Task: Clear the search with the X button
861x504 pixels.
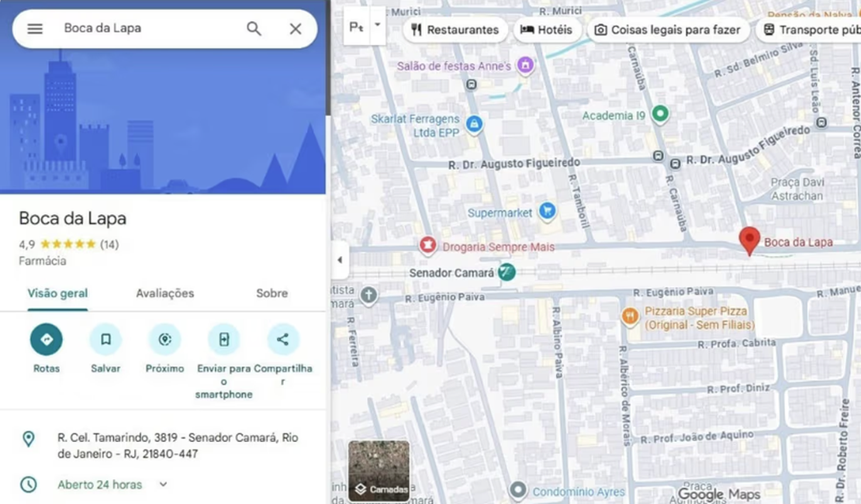Action: coord(296,28)
